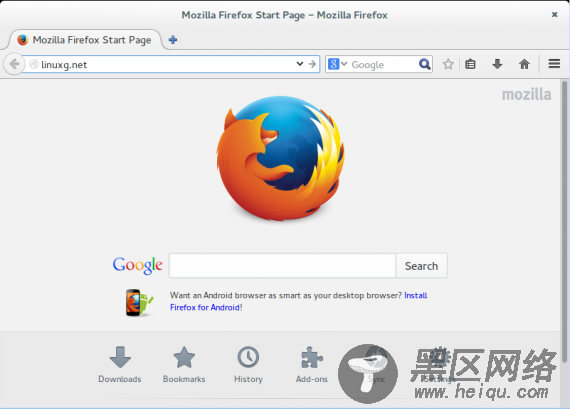This screenshot has height=409, width=570.
Task: Open the hamburger menu button
Action: [x=554, y=64]
